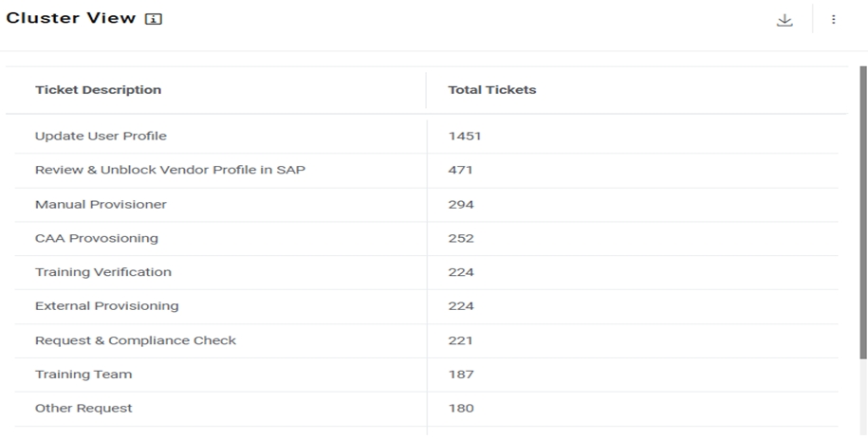Select the Training Verification row

pyautogui.click(x=103, y=272)
